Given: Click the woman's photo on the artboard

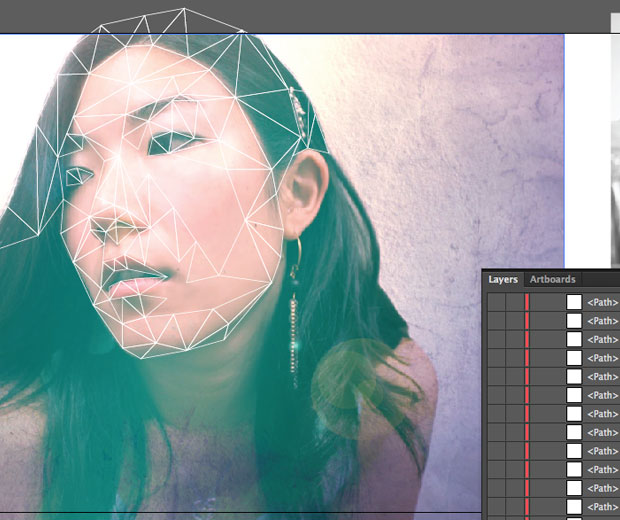Looking at the screenshot, I should (x=282, y=273).
